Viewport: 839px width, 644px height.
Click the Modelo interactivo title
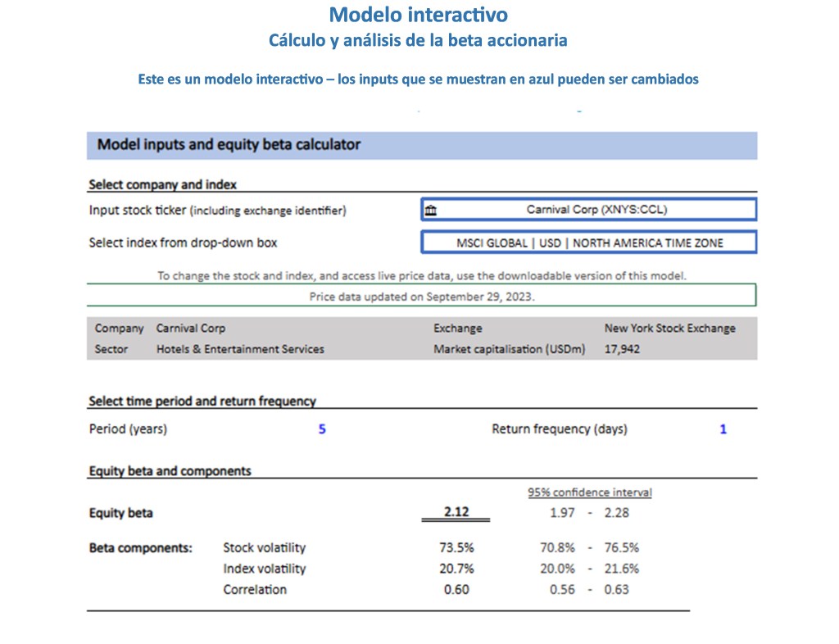pos(418,15)
